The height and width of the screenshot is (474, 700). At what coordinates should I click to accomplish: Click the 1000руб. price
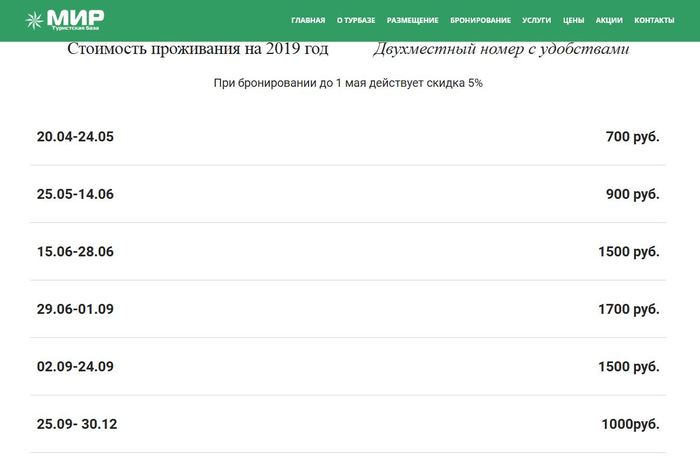(x=630, y=424)
